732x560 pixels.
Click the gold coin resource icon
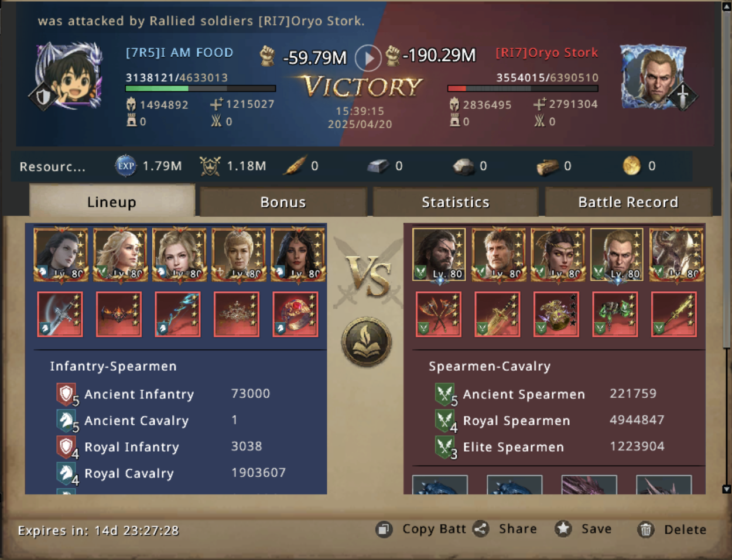pos(631,166)
